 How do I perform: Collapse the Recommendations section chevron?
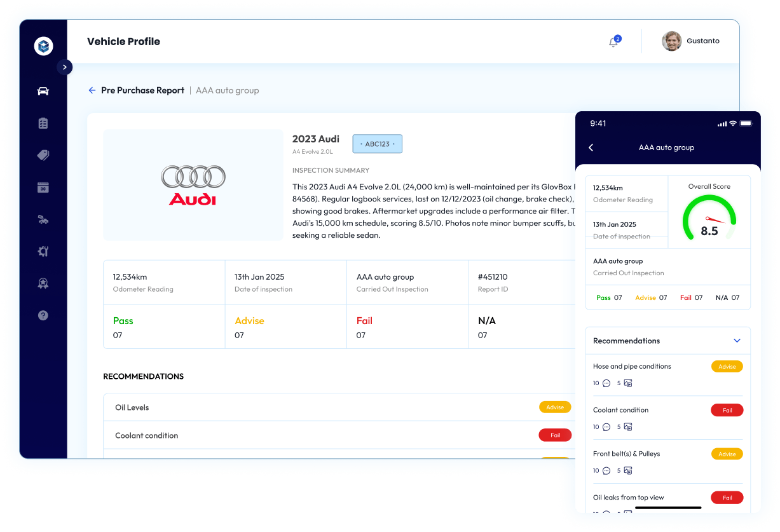[737, 341]
